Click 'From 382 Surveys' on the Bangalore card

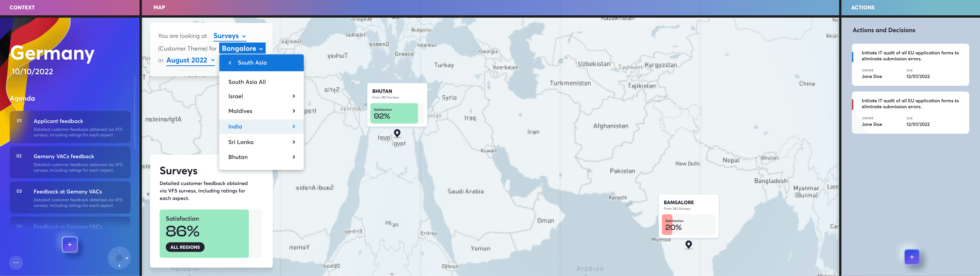tap(677, 209)
